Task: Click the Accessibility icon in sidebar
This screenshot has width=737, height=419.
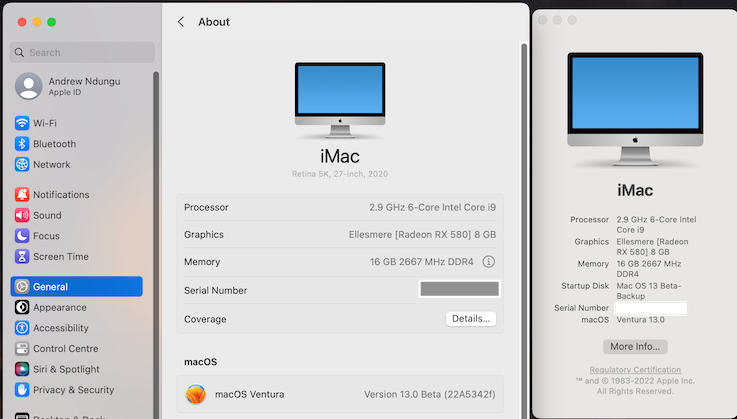Action: click(22, 328)
